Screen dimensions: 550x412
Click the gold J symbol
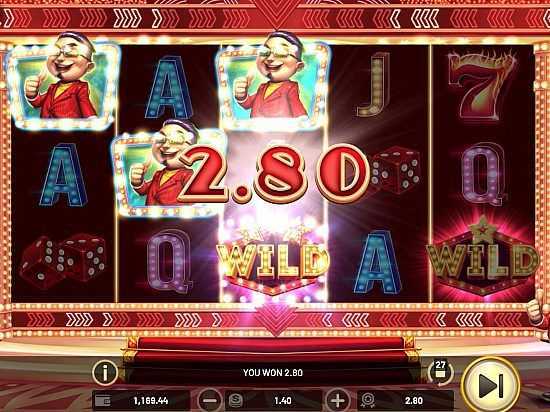coord(374,85)
